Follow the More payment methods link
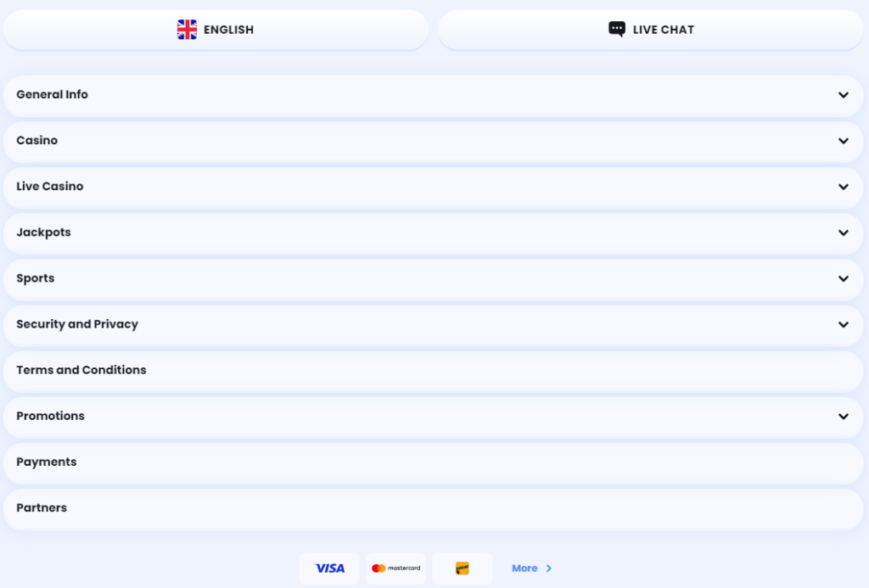Viewport: 869px width, 588px height. click(524, 568)
